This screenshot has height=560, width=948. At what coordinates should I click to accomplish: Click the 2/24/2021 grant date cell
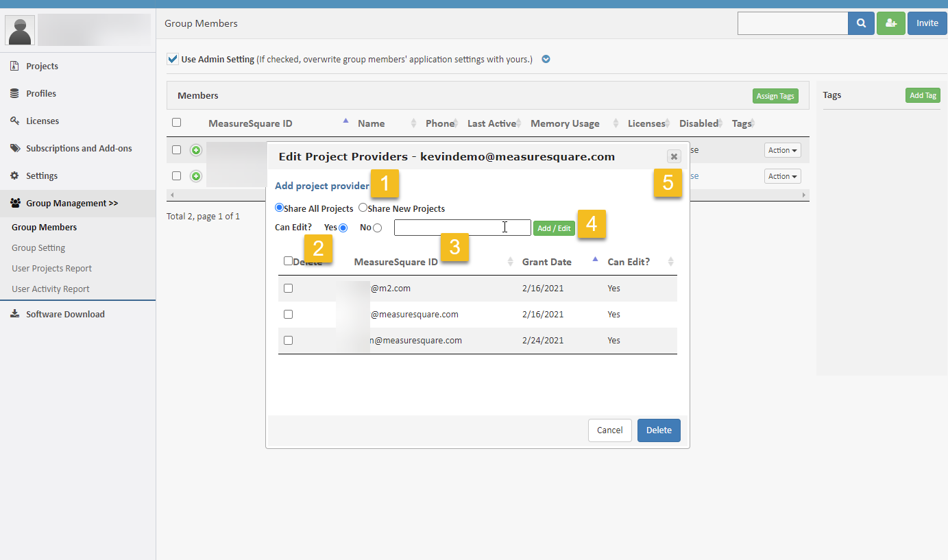[x=543, y=341]
